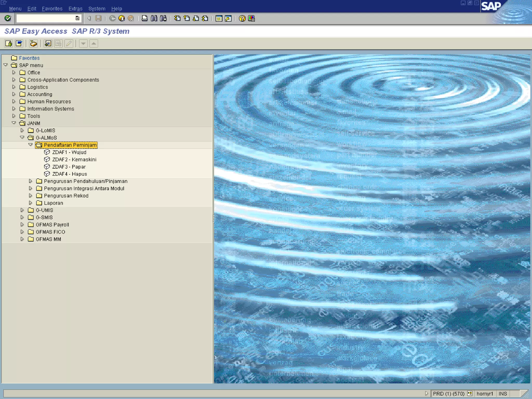Click the yellow Exit arrow icon

pyautogui.click(x=122, y=18)
